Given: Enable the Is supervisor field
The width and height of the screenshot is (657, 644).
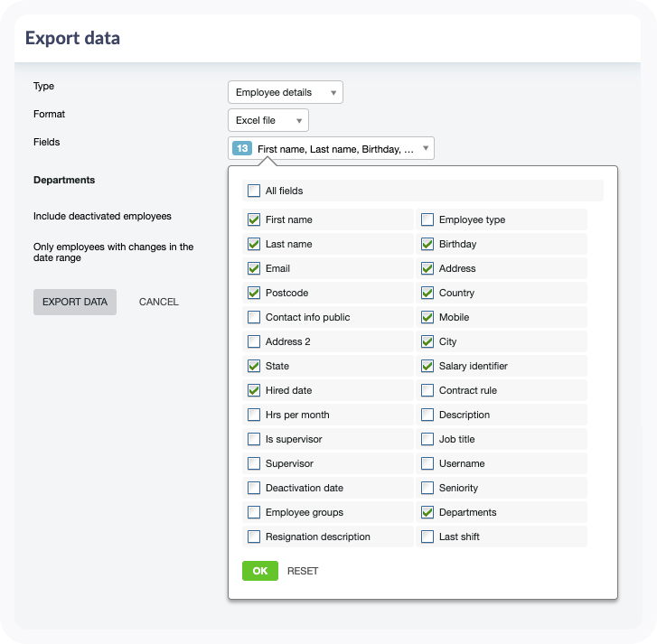Looking at the screenshot, I should pos(254,439).
